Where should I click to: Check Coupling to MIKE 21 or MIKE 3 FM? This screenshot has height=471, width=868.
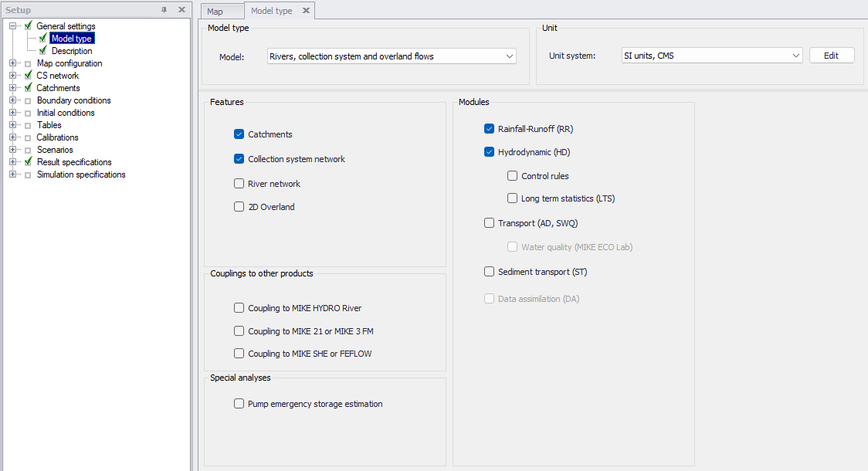click(x=239, y=331)
